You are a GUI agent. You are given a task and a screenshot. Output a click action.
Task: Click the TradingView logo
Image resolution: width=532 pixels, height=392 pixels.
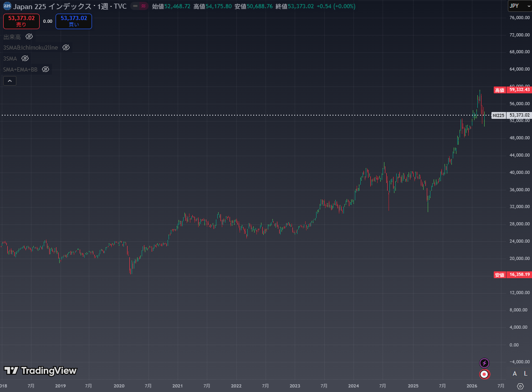pos(41,371)
